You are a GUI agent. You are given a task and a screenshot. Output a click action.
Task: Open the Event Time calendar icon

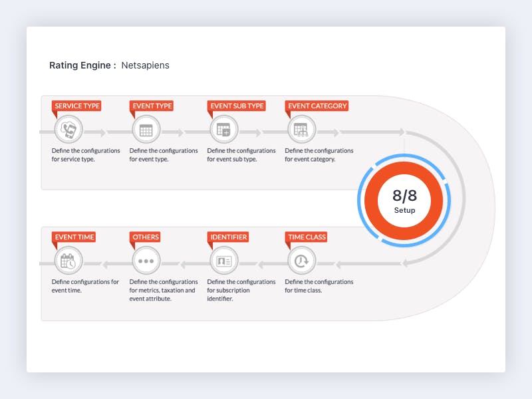[x=68, y=261]
